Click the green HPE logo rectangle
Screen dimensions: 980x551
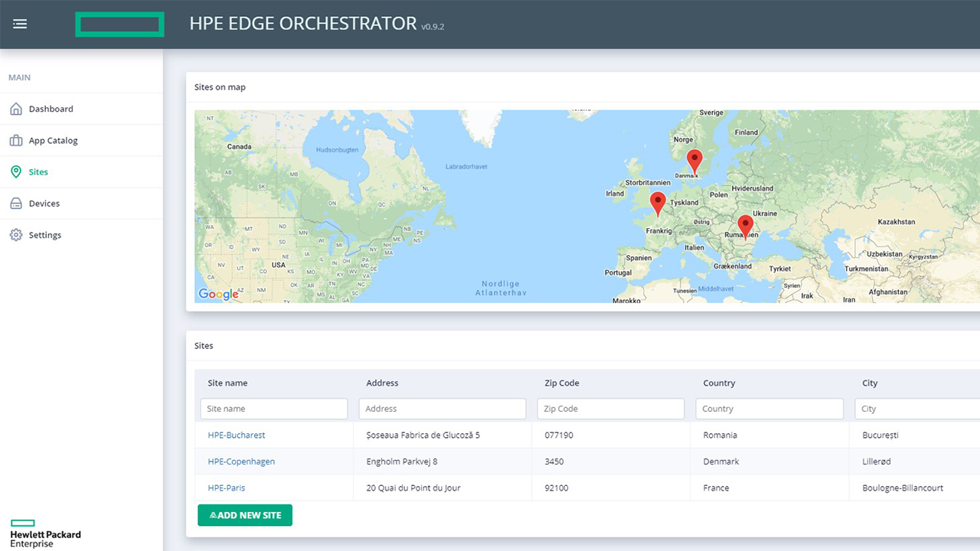point(119,24)
